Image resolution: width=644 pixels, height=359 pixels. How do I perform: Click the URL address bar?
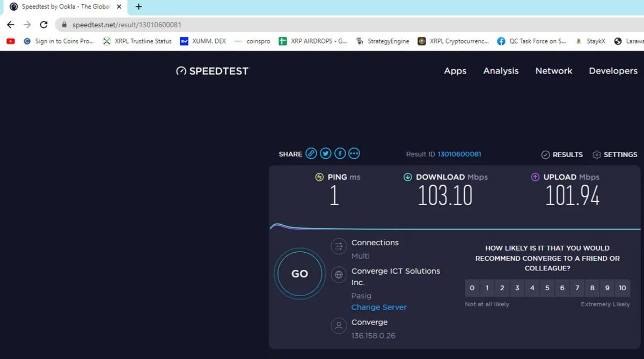pyautogui.click(x=349, y=25)
